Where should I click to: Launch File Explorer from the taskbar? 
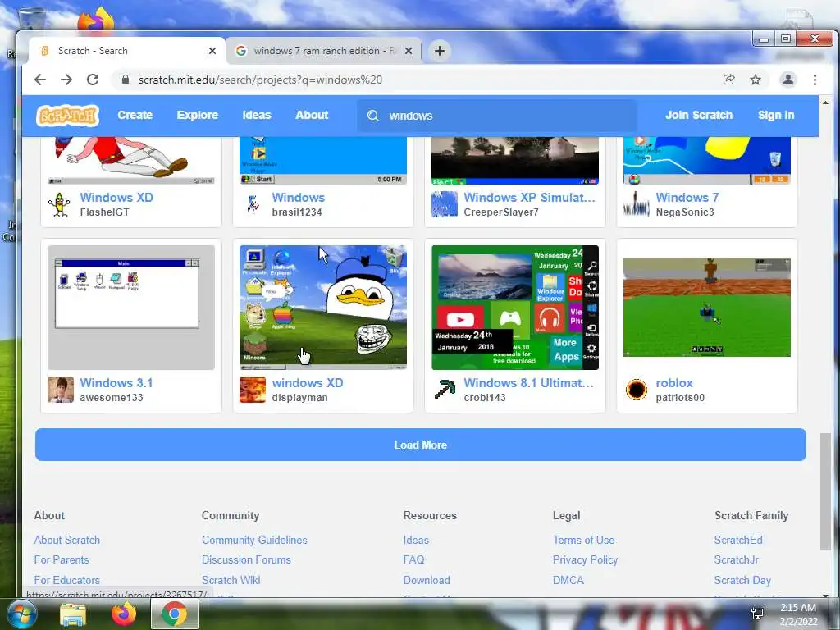73,614
